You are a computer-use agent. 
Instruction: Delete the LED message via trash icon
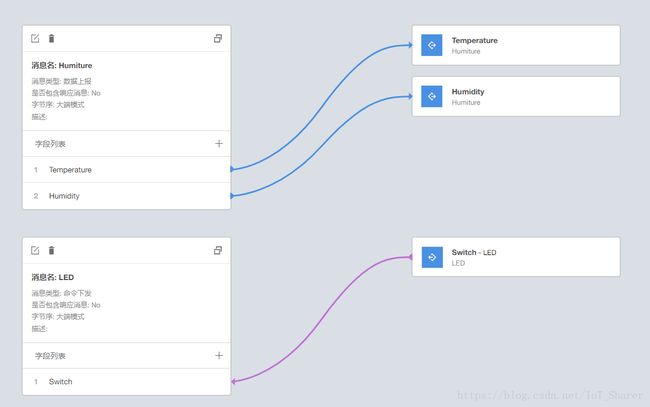[51, 250]
